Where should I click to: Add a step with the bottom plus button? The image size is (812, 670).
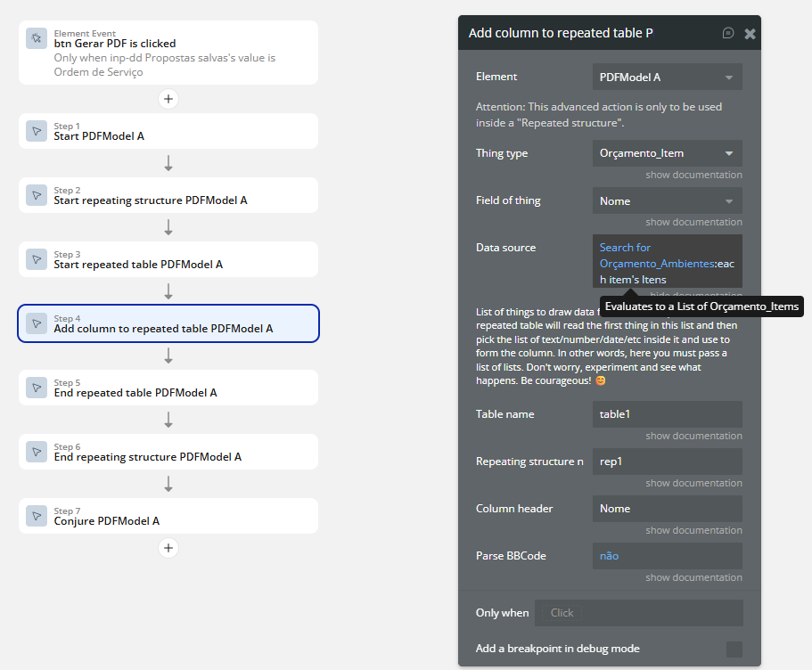point(168,548)
